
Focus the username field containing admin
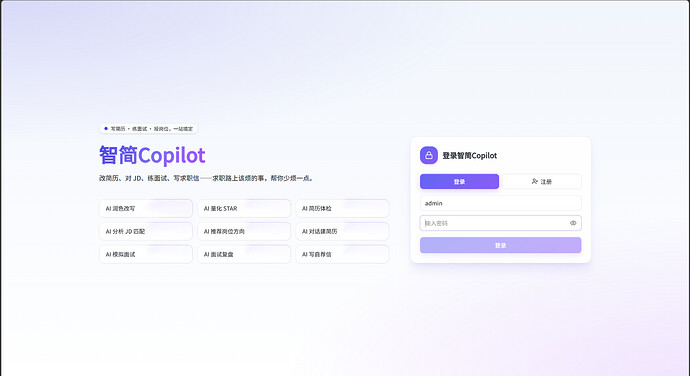tap(500, 203)
